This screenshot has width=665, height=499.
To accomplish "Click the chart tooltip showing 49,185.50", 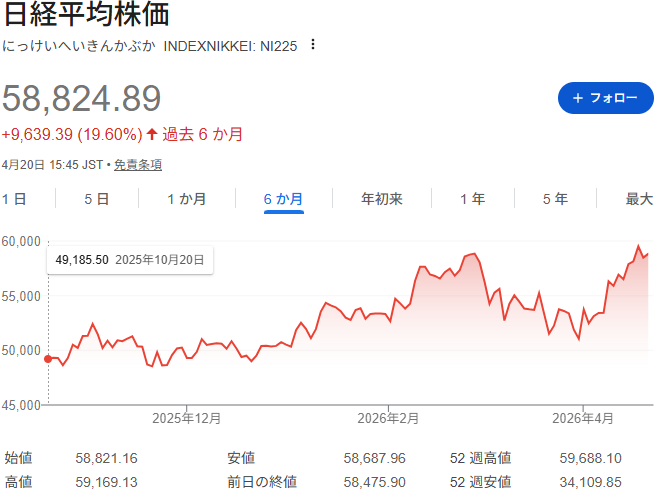I will pos(129,259).
